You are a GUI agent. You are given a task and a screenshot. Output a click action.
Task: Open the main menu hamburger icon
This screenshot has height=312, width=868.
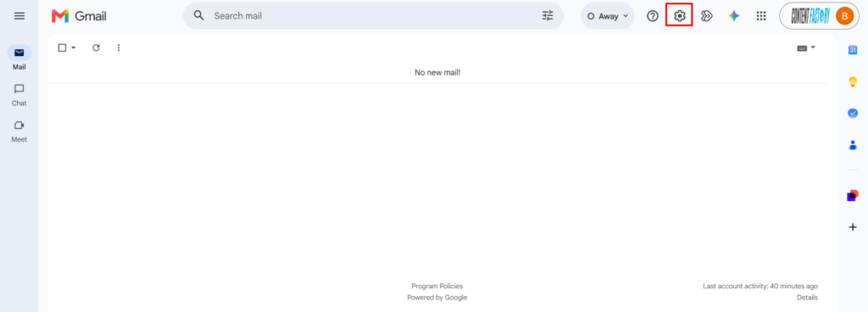pyautogui.click(x=19, y=16)
